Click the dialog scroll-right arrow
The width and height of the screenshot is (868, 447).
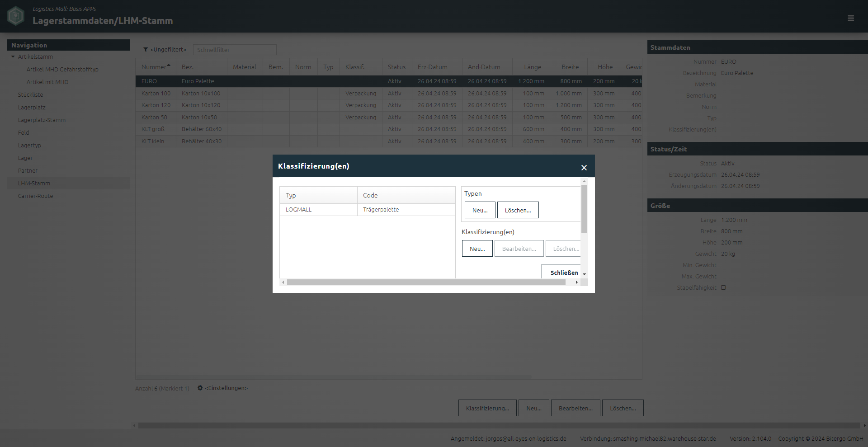click(x=576, y=282)
